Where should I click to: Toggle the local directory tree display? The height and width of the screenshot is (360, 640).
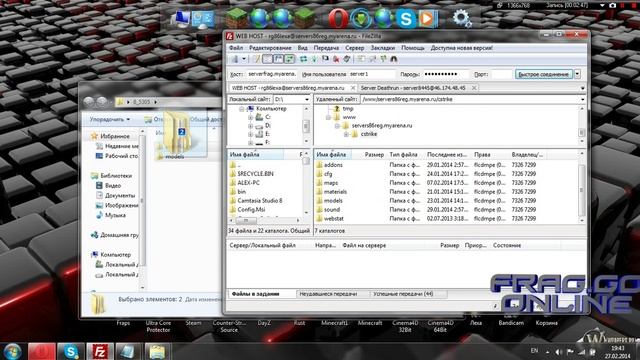click(267, 59)
